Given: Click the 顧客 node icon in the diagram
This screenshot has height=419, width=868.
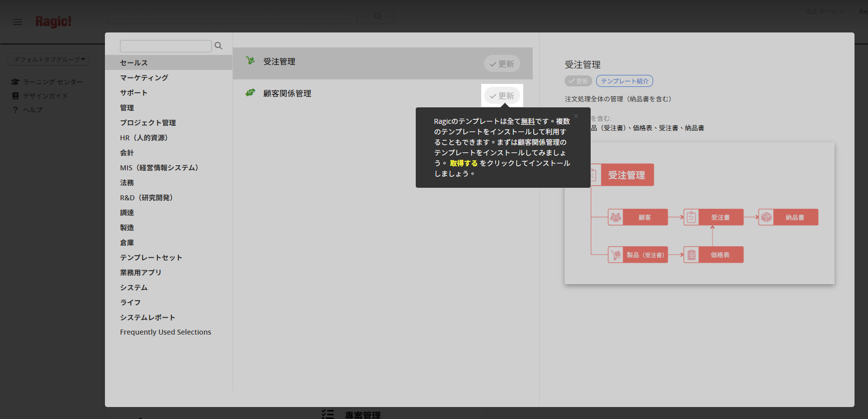Looking at the screenshot, I should 616,217.
